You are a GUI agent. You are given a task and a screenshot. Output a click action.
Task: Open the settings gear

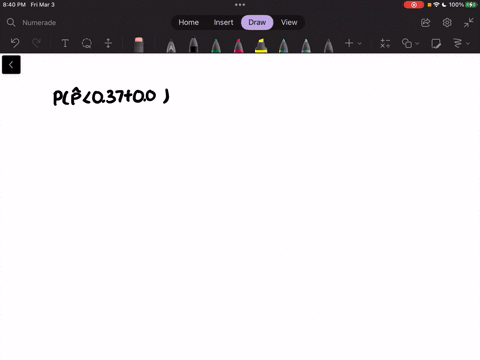(447, 22)
